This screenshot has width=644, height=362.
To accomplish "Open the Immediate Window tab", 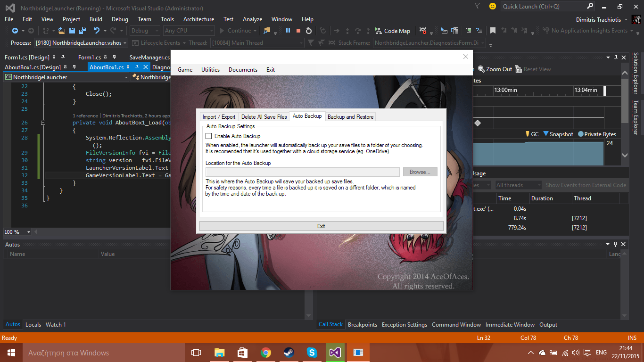I will pyautogui.click(x=510, y=325).
